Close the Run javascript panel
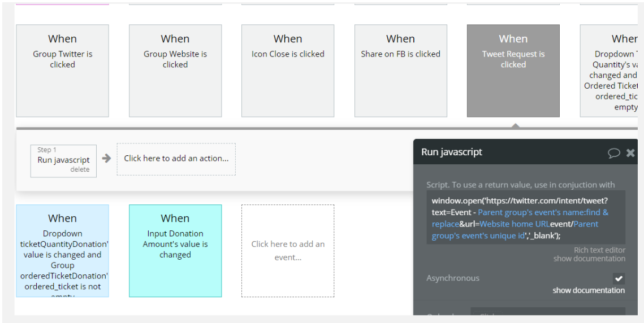Screen dimensions: 644x323 click(x=630, y=153)
